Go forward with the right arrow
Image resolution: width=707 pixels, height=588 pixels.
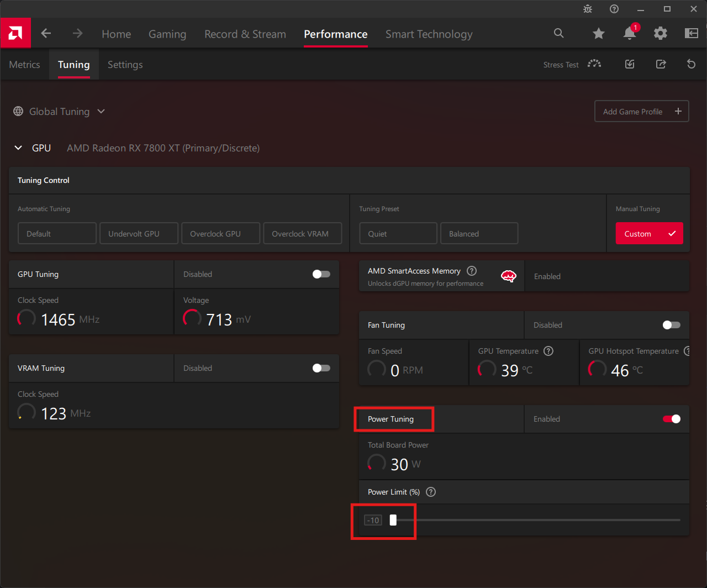78,34
